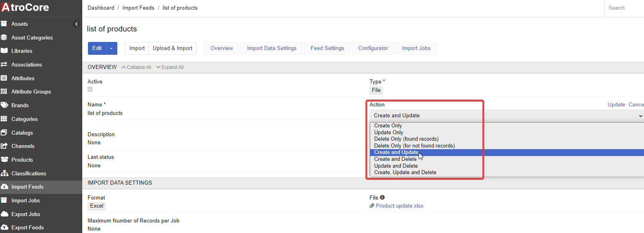Choose 'Create, Update and Delete' option
Screen dimensions: 644x233
tap(405, 173)
